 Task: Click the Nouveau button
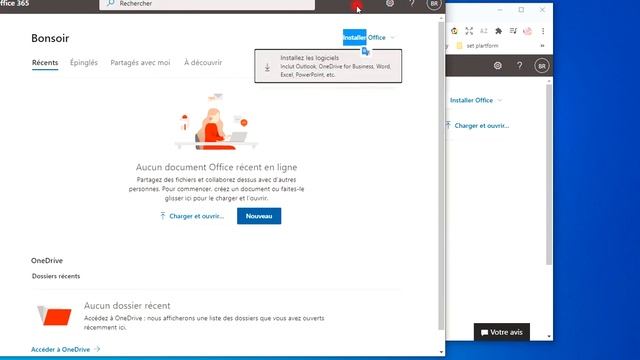259,216
